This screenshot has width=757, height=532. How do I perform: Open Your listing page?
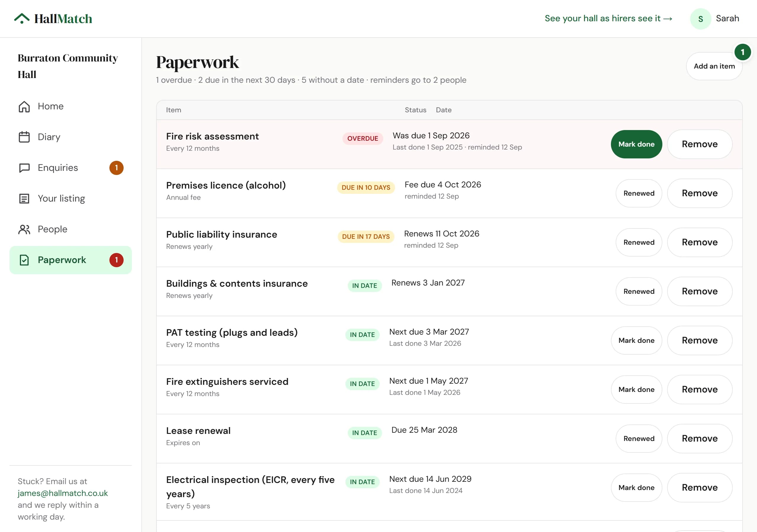point(71,198)
